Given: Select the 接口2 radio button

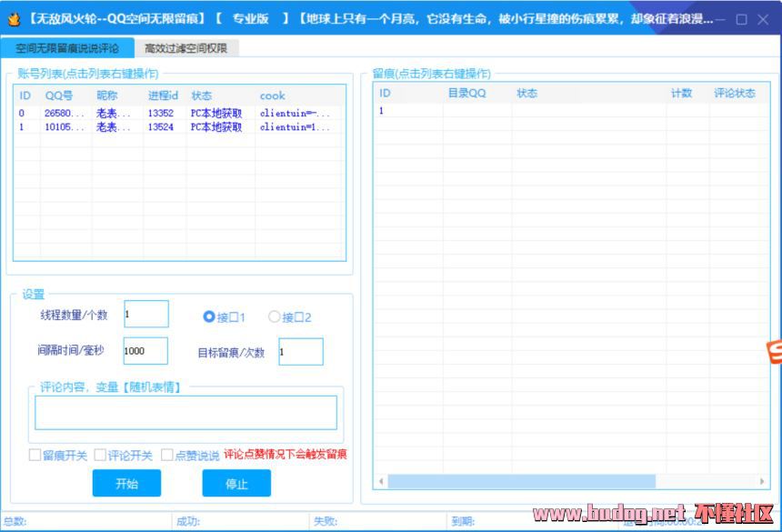Looking at the screenshot, I should (274, 316).
